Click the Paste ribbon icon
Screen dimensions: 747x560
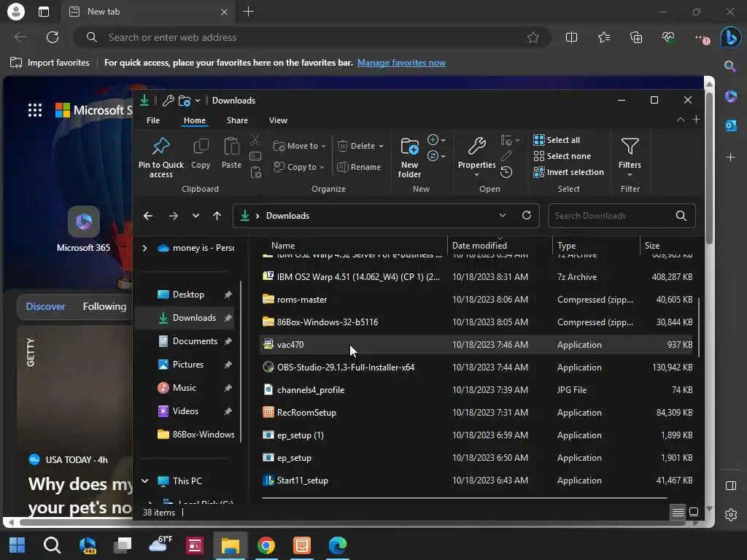click(x=231, y=147)
